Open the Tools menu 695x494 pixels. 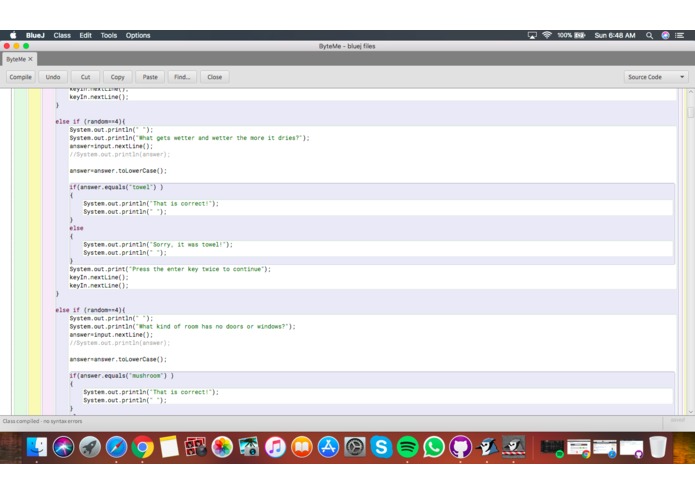point(109,35)
